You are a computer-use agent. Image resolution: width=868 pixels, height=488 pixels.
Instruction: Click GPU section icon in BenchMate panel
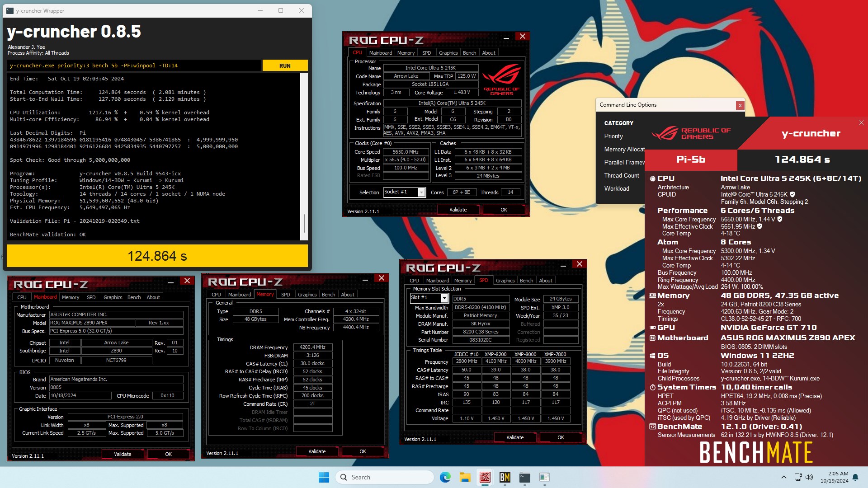[652, 328]
